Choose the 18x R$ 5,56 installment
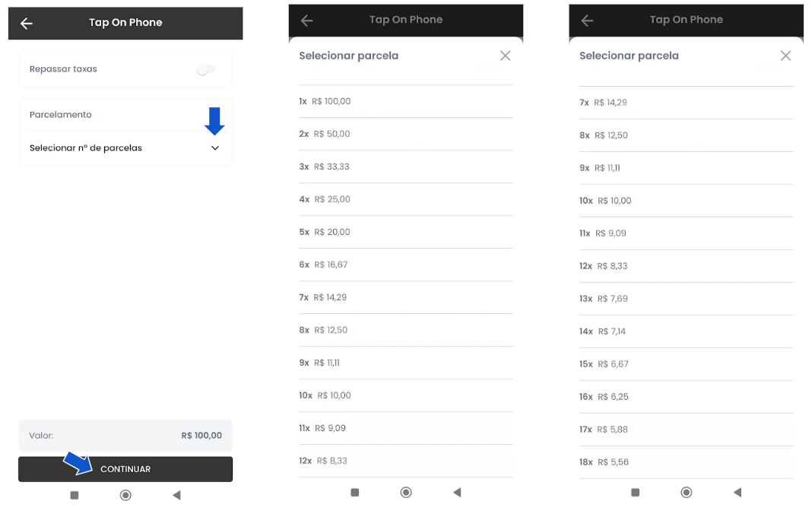Viewport: 812px width, 514px height. point(686,462)
